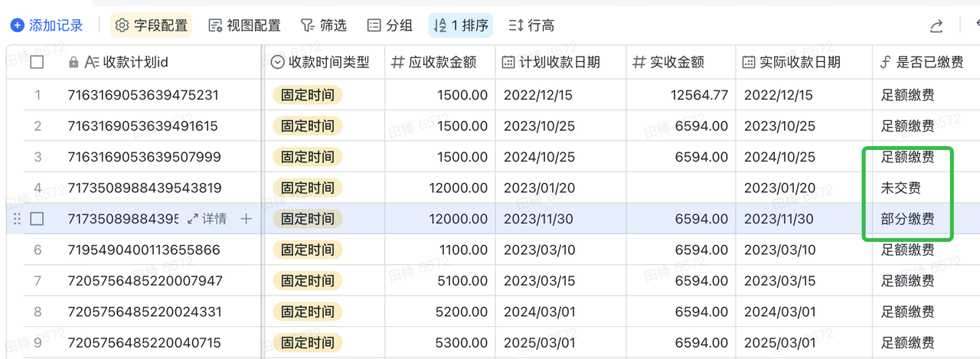980x359 pixels.
Task: Click the 收款时间类型 column header
Action: tap(328, 62)
